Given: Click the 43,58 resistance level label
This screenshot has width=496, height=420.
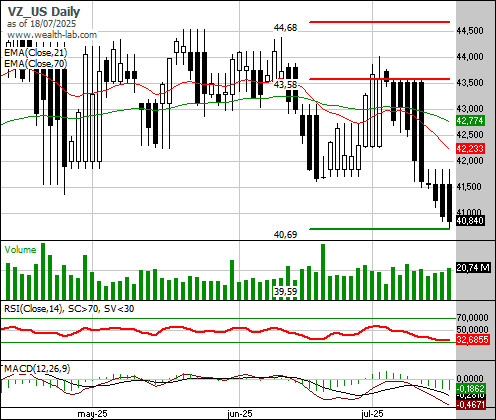Looking at the screenshot, I should [x=285, y=85].
